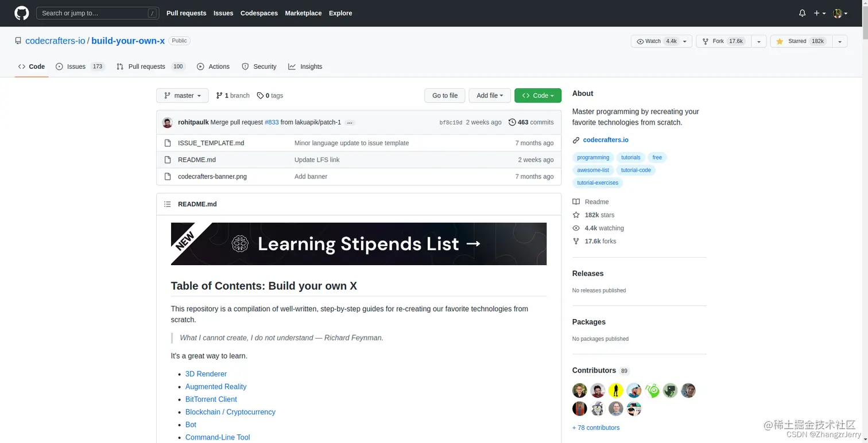View the 17.6k forks link
Screen dimensions: 868x443
pos(594,242)
